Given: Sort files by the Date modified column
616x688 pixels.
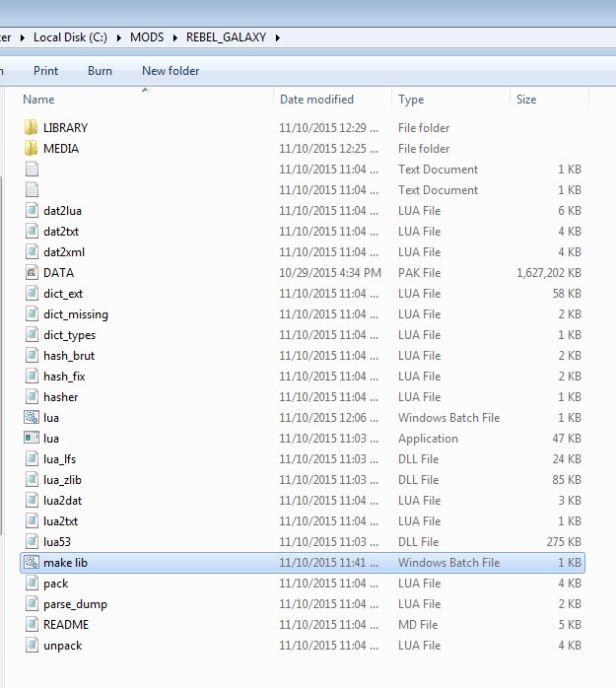Looking at the screenshot, I should (x=316, y=100).
